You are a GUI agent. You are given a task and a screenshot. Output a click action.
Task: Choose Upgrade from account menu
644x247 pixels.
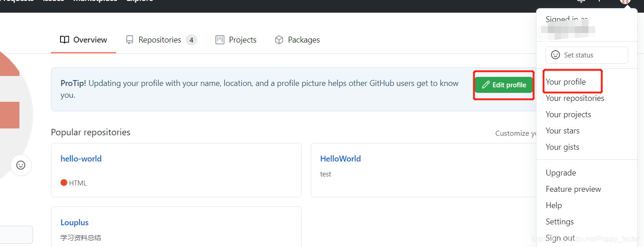pyautogui.click(x=560, y=173)
